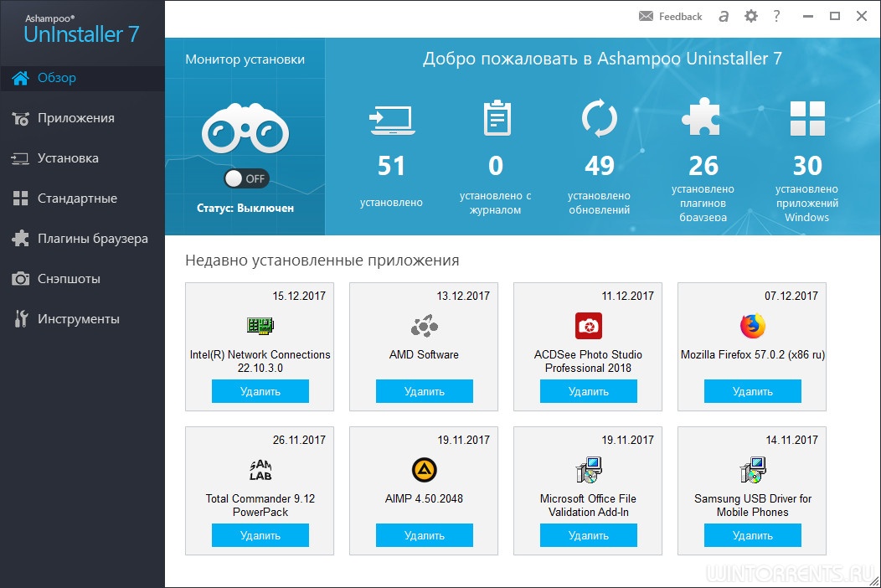Click the installed apps laptop icon above 51
This screenshot has width=881, height=588.
click(392, 120)
